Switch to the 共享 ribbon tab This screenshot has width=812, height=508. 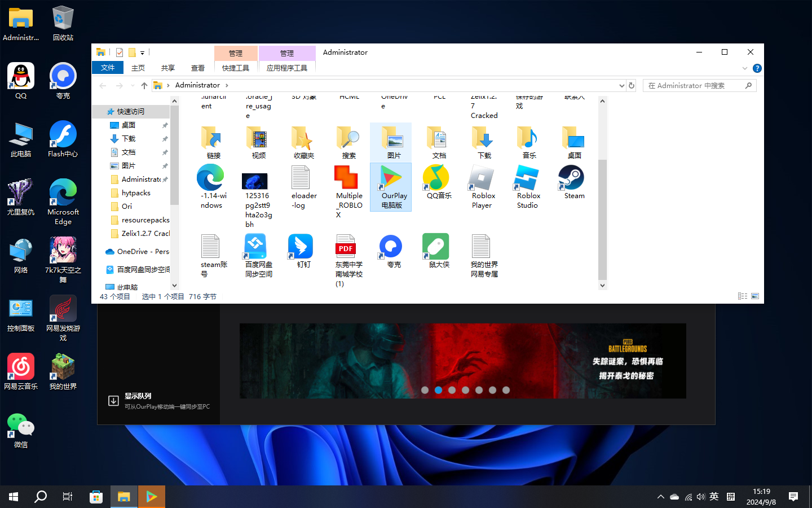[168, 68]
